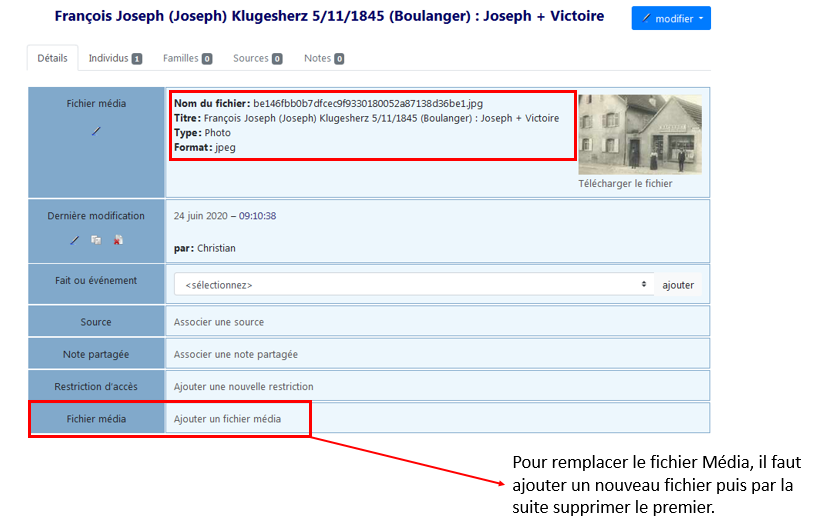Open the Familles tab
Image resolution: width=821 pixels, height=526 pixels.
click(x=187, y=58)
